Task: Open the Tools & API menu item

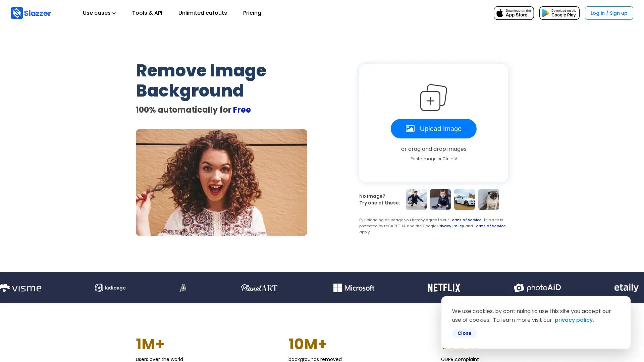Action: [147, 13]
